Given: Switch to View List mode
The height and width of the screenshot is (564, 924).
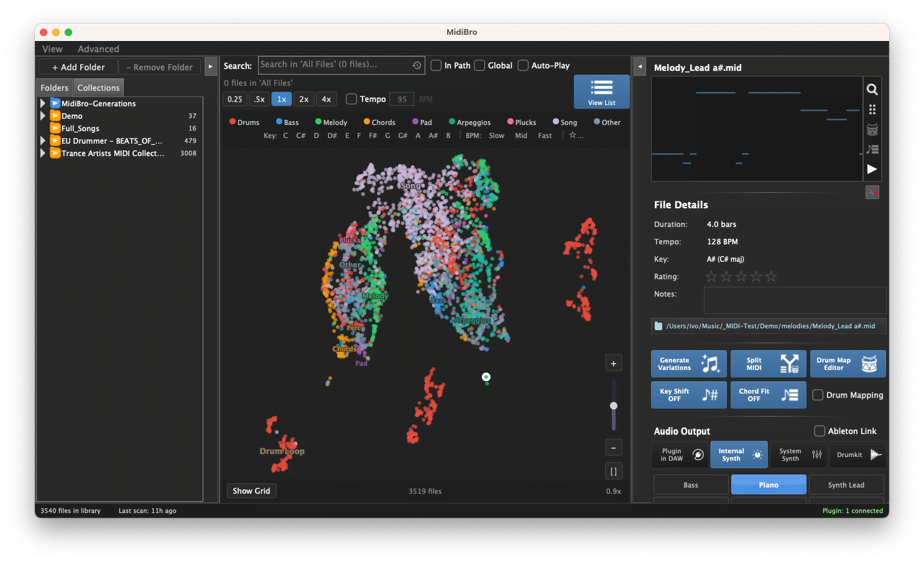Looking at the screenshot, I should pos(601,92).
